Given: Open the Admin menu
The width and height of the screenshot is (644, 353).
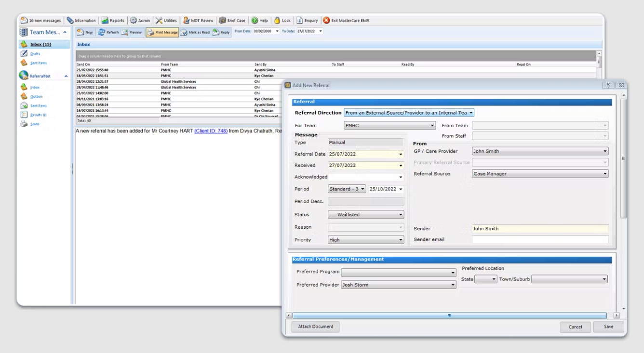Looking at the screenshot, I should tap(140, 21).
